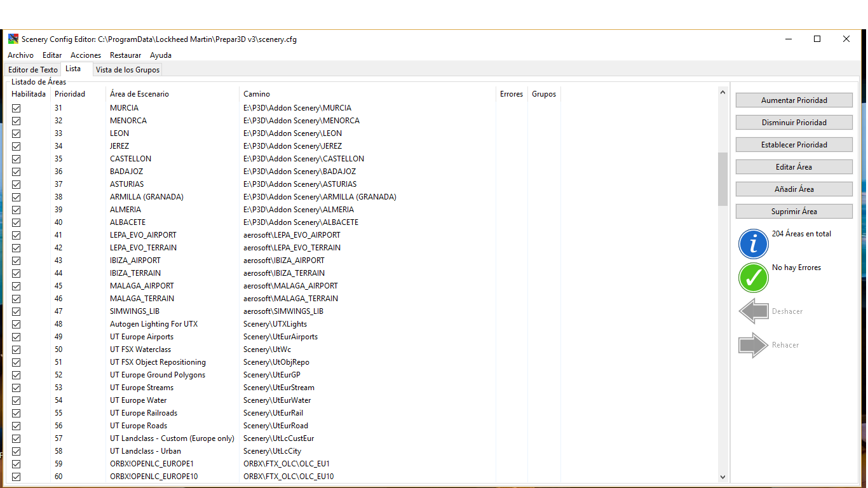The width and height of the screenshot is (868, 488).
Task: Disable the LEPA_EVO_AIRPORT area checkbox
Action: click(17, 235)
